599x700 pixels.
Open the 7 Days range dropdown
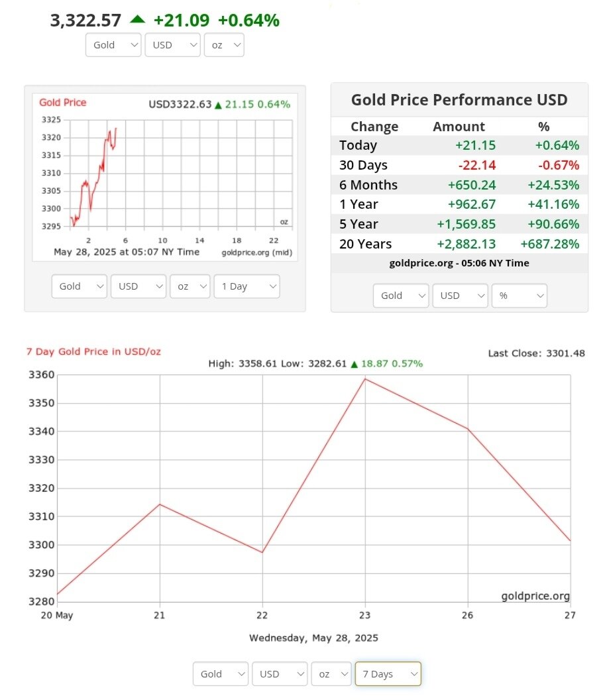[388, 674]
